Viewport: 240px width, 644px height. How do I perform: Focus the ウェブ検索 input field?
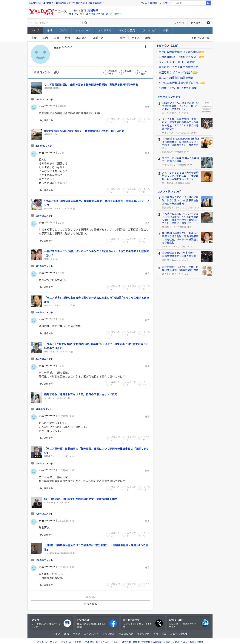coord(188,3)
